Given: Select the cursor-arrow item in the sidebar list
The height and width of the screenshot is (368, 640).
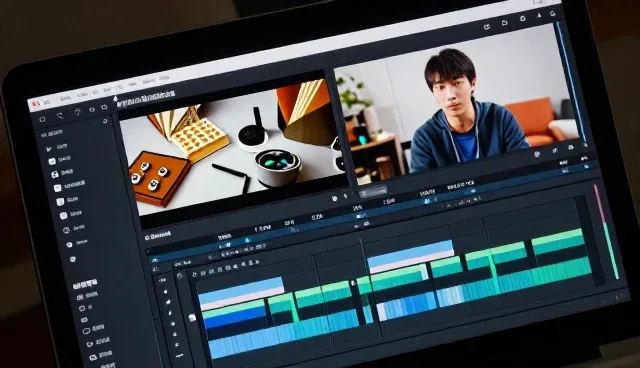Looking at the screenshot, I should click(49, 149).
